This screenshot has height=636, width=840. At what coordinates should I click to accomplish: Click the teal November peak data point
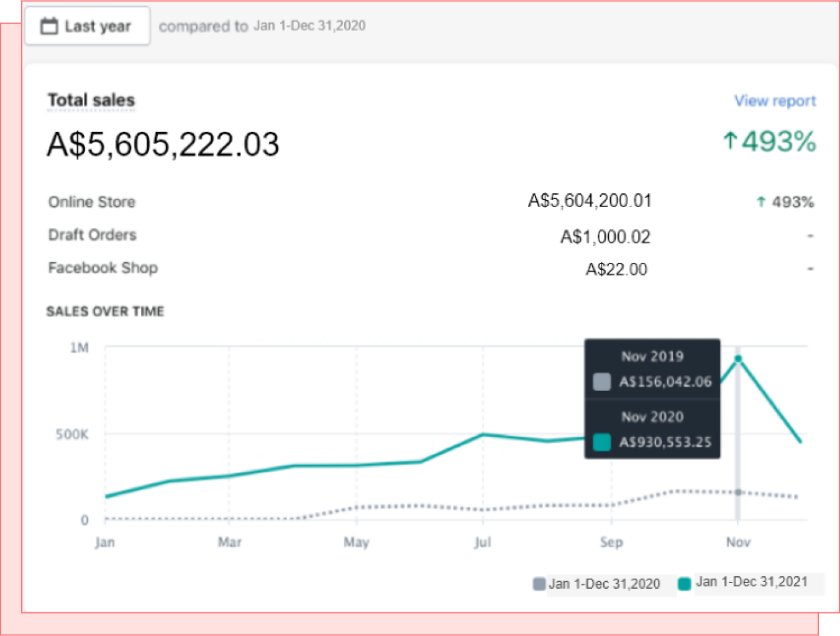pos(738,359)
